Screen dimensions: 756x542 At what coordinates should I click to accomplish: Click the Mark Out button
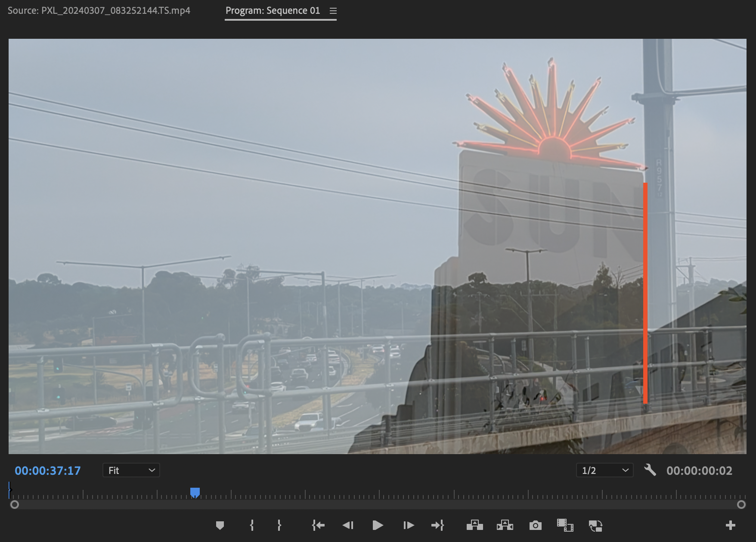279,525
